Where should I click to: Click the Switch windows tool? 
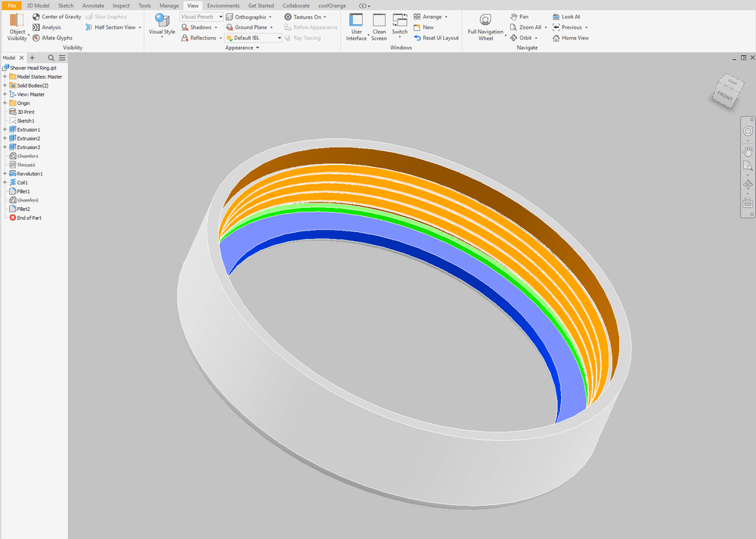coord(400,25)
